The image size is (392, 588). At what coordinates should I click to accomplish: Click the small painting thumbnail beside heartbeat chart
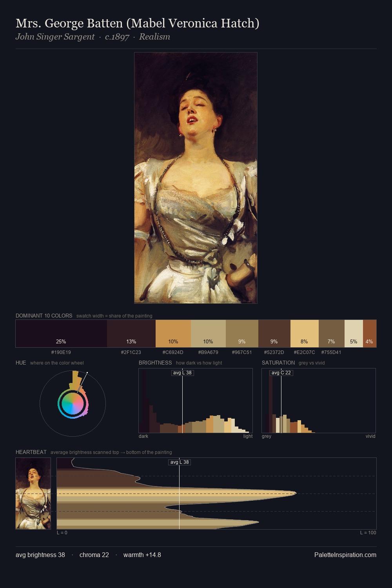pos(33,494)
